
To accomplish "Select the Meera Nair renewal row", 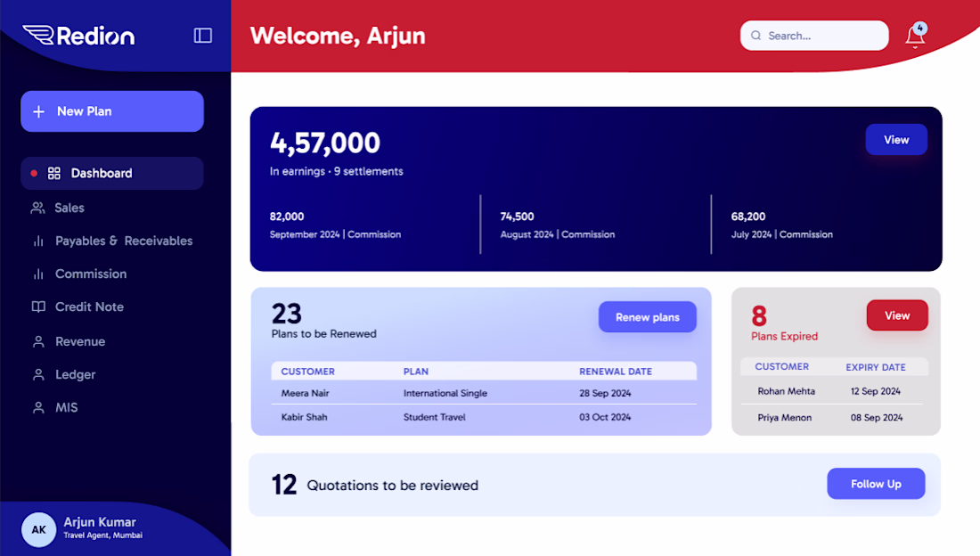I will (x=484, y=394).
